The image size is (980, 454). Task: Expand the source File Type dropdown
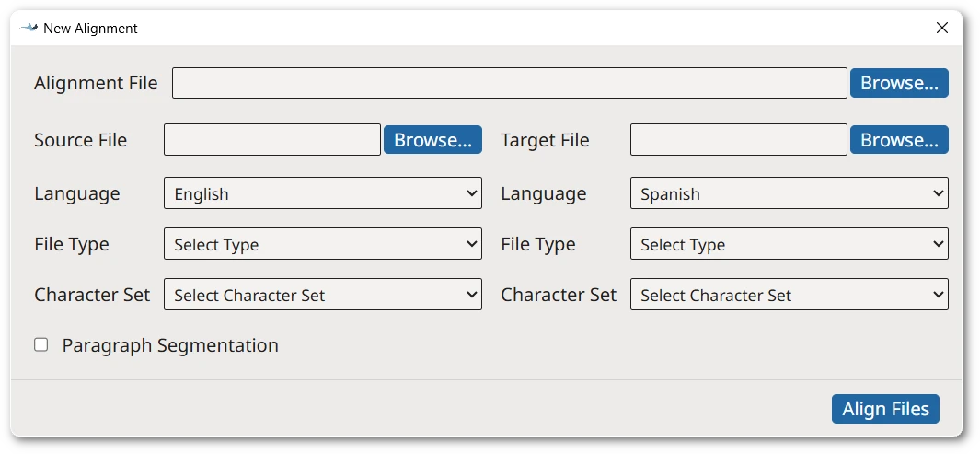322,244
